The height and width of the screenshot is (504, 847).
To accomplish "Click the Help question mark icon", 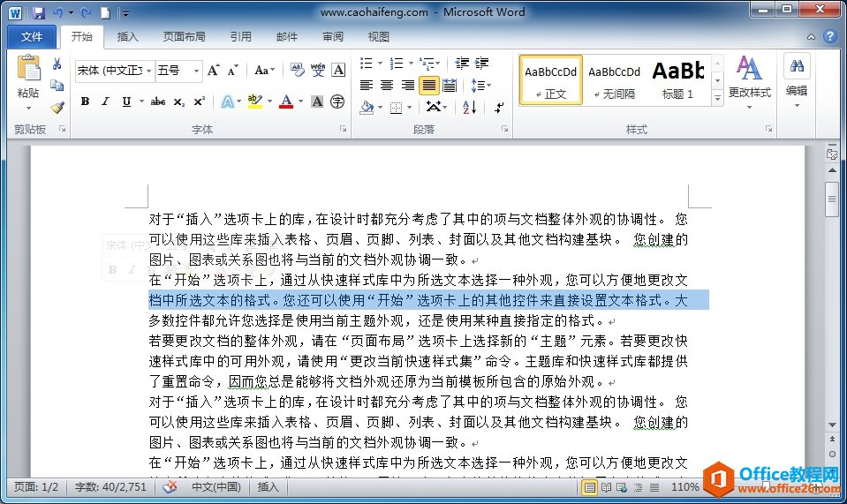I will click(x=829, y=36).
